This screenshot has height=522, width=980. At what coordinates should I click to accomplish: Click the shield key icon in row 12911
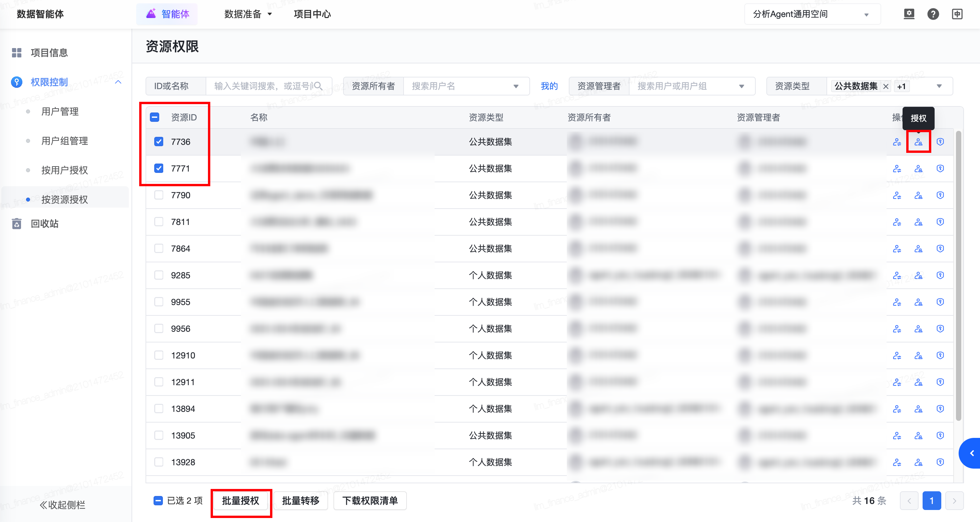(x=940, y=382)
